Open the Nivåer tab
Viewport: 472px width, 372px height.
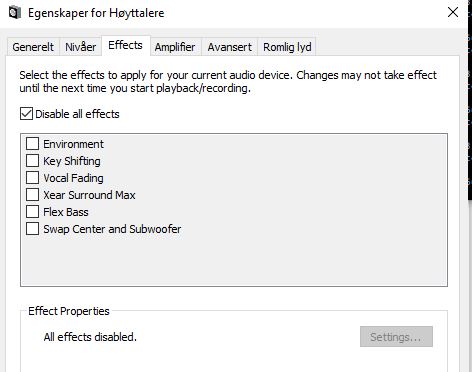pyautogui.click(x=81, y=47)
